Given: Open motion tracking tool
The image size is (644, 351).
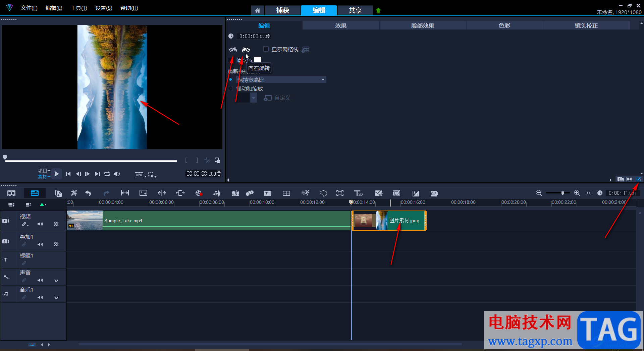Looking at the screenshot, I should (x=250, y=193).
